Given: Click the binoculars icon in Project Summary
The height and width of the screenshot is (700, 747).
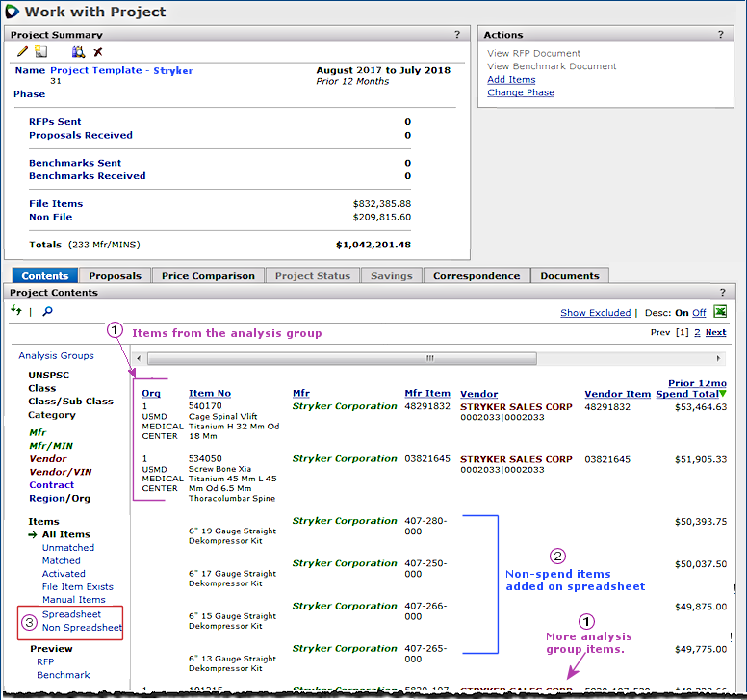Looking at the screenshot, I should (x=79, y=52).
